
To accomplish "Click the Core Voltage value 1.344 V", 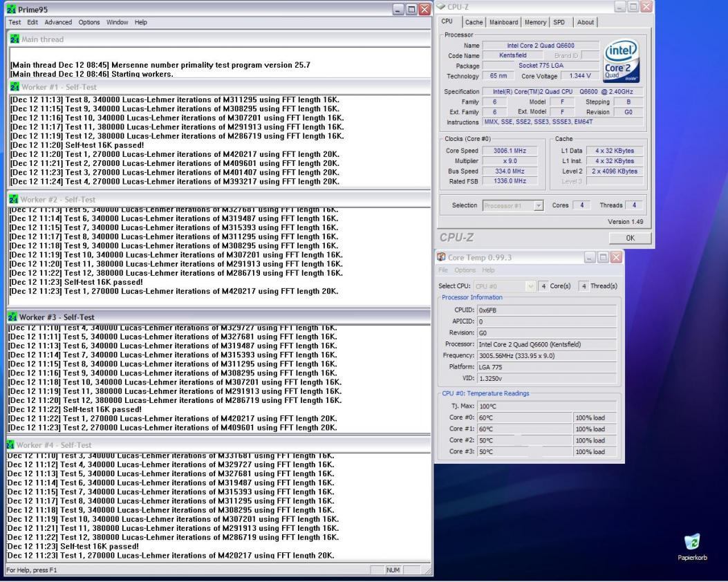I will tap(580, 75).
